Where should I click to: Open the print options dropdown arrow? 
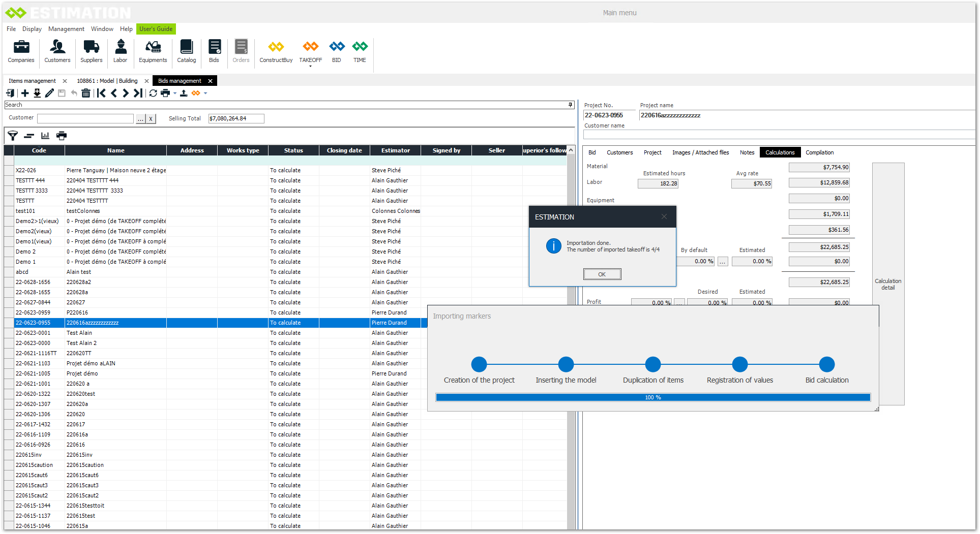(x=175, y=93)
